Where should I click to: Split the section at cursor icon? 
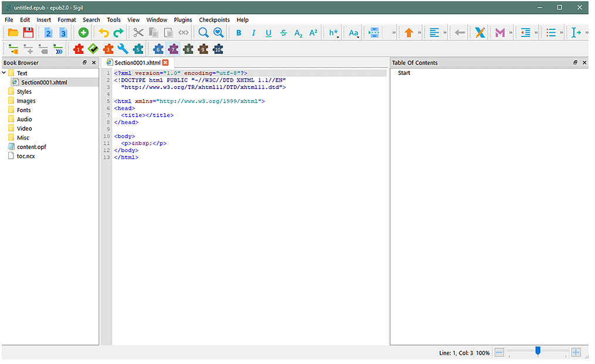(x=374, y=33)
